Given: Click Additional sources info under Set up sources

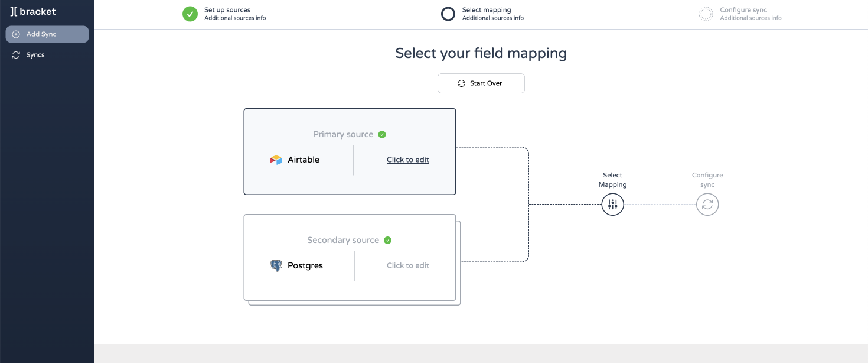Looking at the screenshot, I should pos(235,18).
